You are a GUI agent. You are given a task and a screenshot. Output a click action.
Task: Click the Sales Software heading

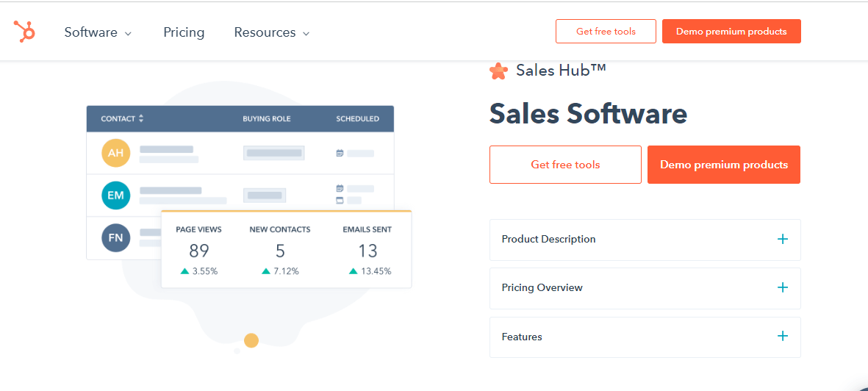588,113
